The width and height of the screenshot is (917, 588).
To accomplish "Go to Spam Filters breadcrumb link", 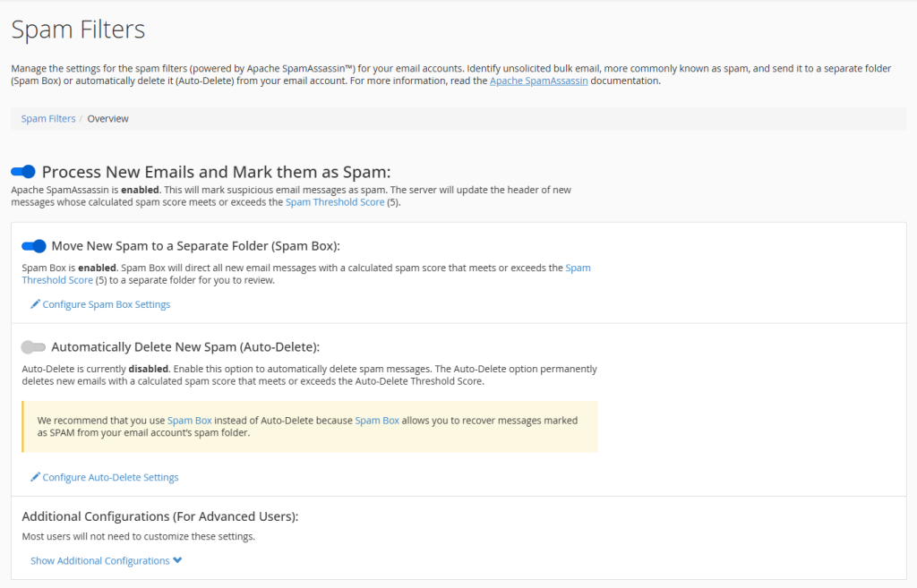I will 48,119.
